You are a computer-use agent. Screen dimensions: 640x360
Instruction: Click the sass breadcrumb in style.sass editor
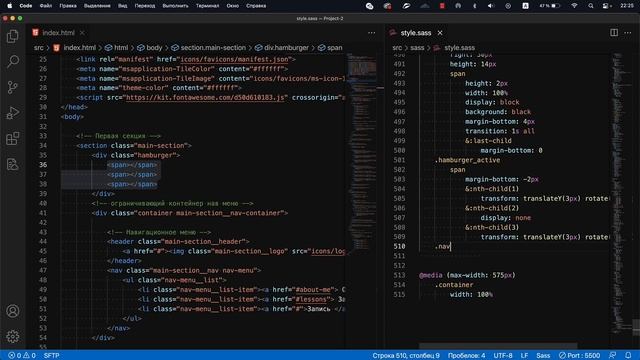[417, 48]
